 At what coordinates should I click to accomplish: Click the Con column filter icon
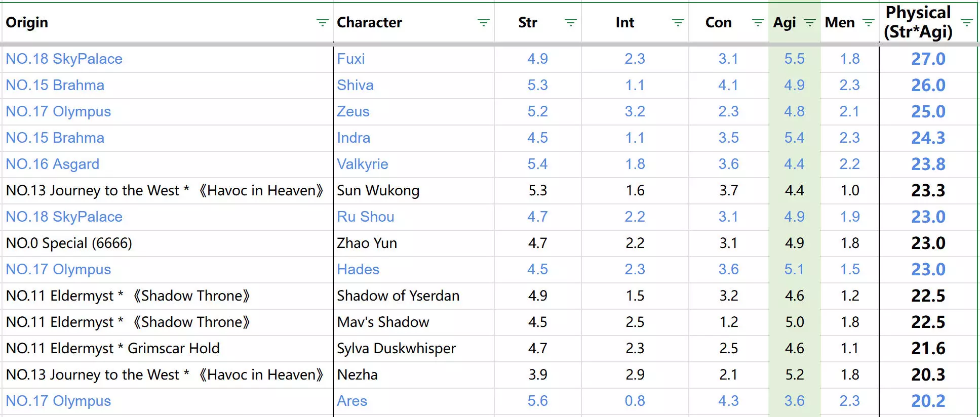click(x=758, y=23)
